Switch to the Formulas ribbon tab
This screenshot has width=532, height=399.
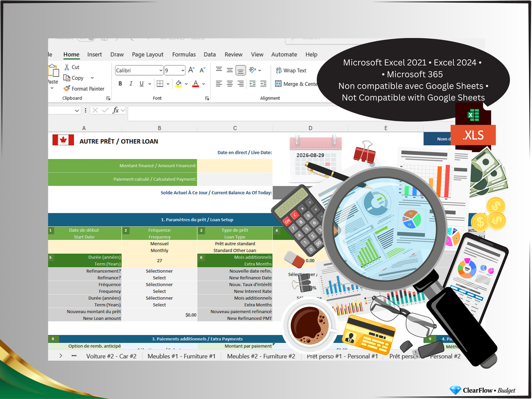point(184,55)
